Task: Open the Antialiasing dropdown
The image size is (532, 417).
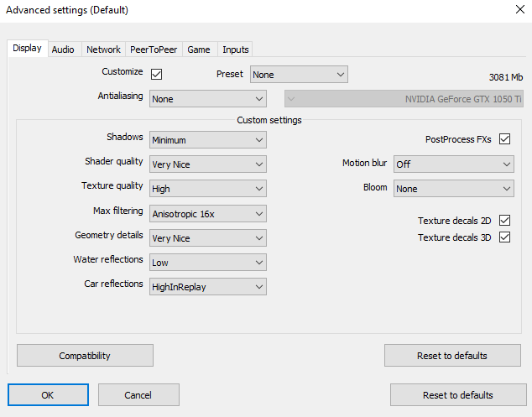Action: (x=208, y=99)
